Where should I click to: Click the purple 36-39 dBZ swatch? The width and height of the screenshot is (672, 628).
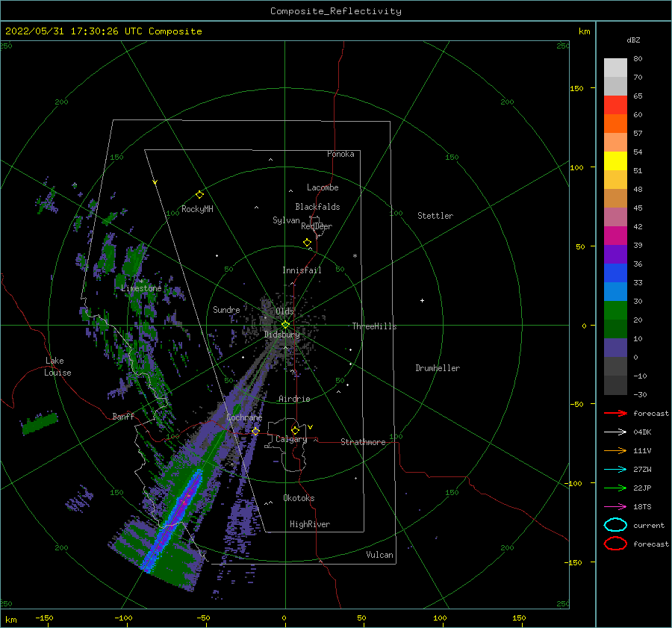pos(615,255)
